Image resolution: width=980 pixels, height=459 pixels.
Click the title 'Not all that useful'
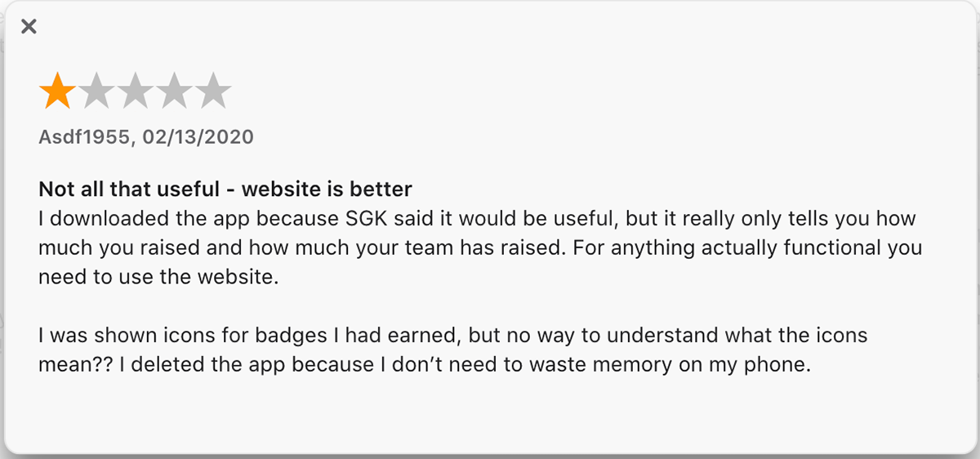click(130, 190)
